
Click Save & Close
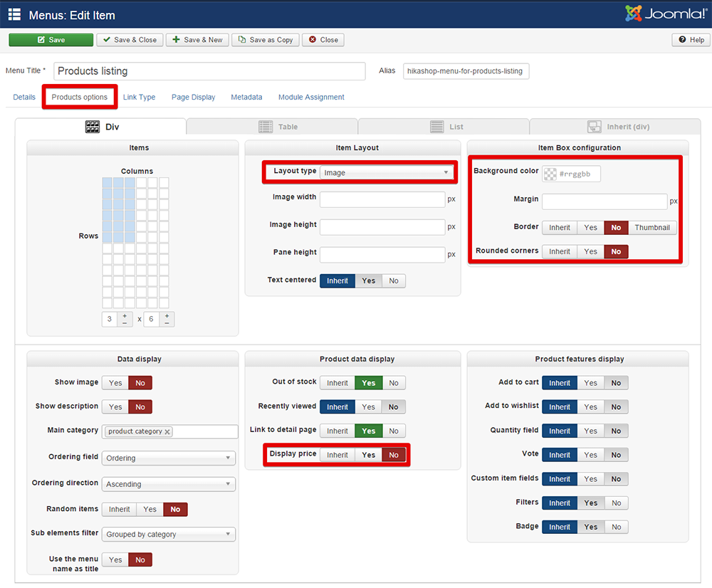pos(130,40)
